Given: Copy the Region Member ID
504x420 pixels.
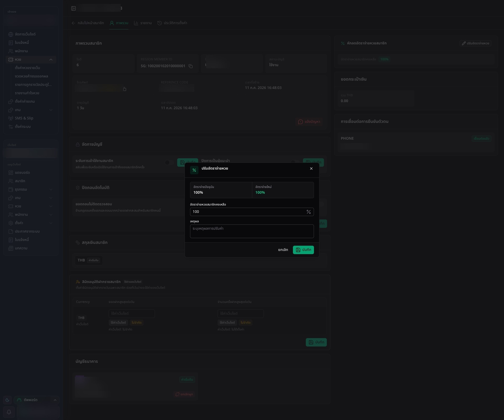Looking at the screenshot, I should pos(191,66).
